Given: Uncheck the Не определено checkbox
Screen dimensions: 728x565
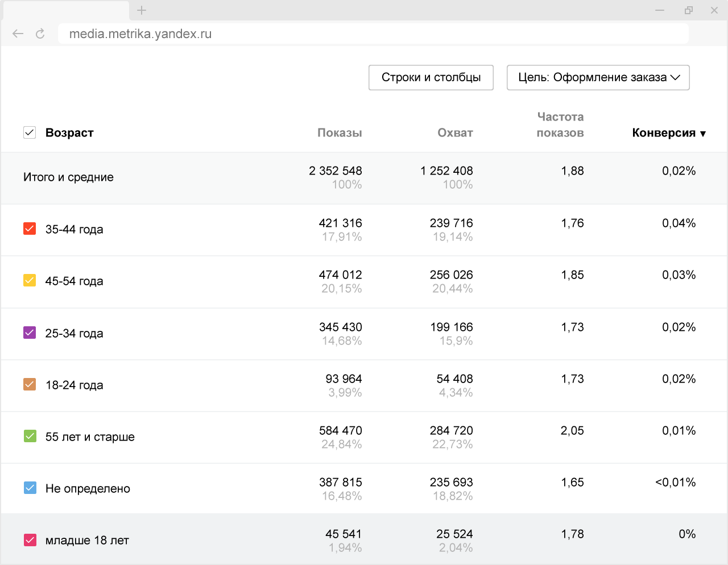Looking at the screenshot, I should 30,488.
